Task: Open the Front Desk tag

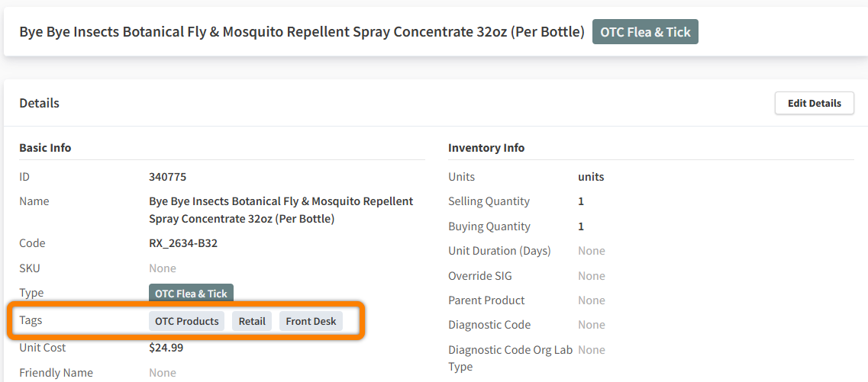Action: [x=311, y=321]
